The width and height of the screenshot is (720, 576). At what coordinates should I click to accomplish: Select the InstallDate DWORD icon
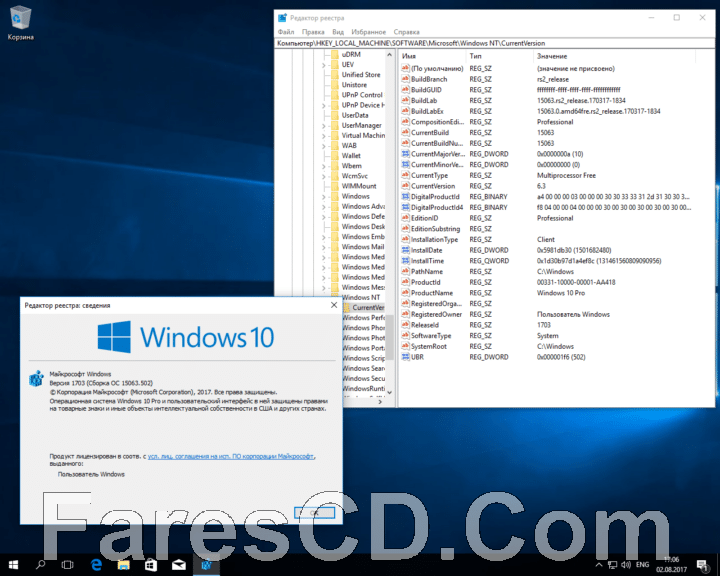tap(405, 250)
